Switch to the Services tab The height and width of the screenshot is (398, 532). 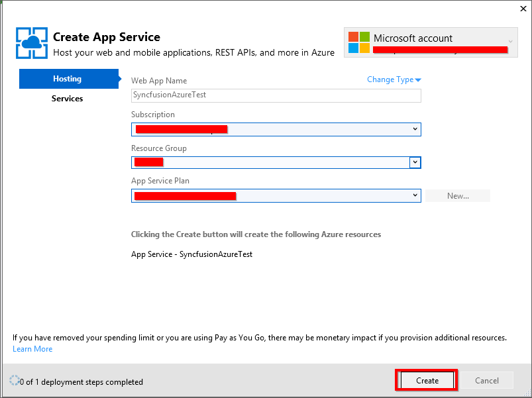click(x=67, y=98)
